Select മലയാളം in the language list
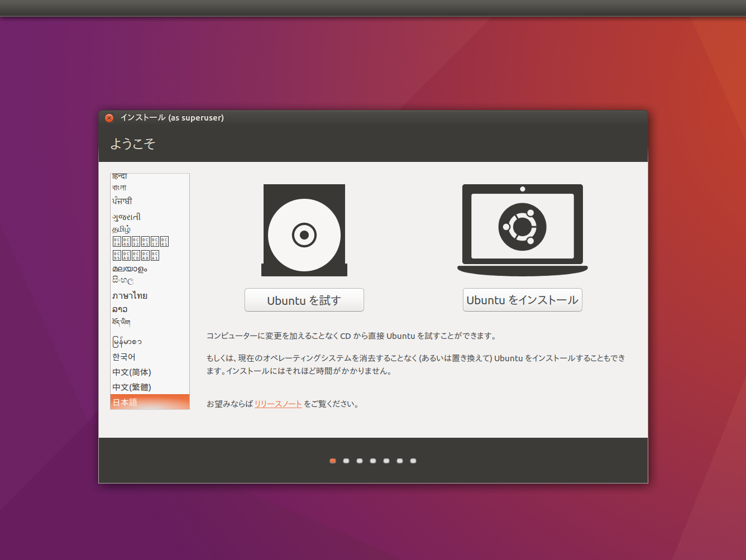 click(x=150, y=269)
